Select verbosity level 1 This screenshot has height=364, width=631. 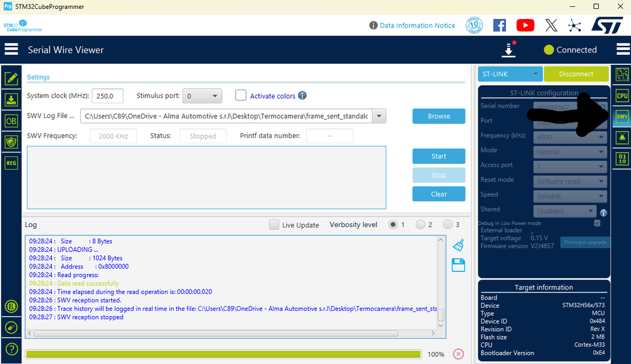pos(393,225)
